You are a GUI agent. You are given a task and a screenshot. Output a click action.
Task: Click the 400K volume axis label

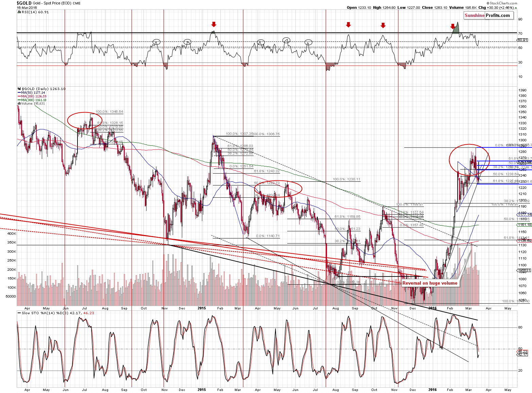(x=12, y=233)
